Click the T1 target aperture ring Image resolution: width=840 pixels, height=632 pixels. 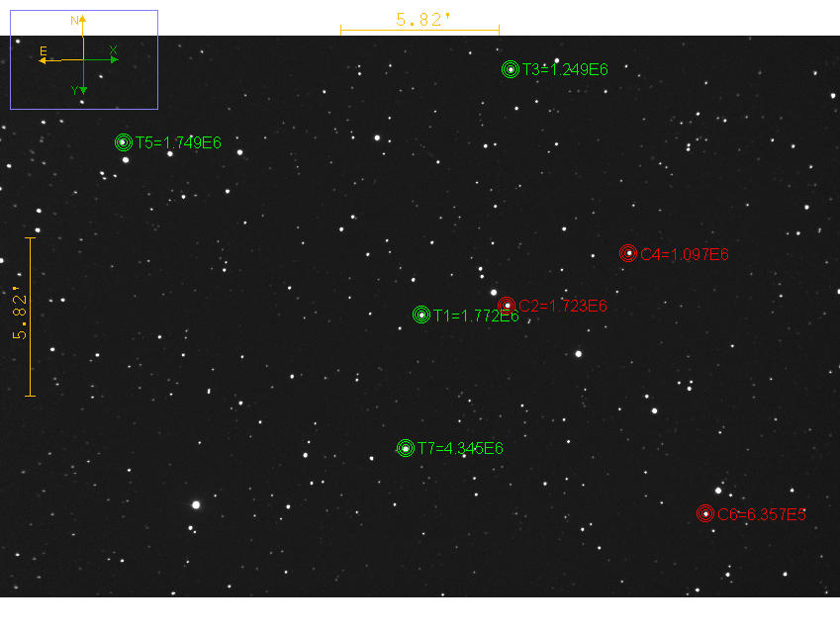(x=421, y=316)
